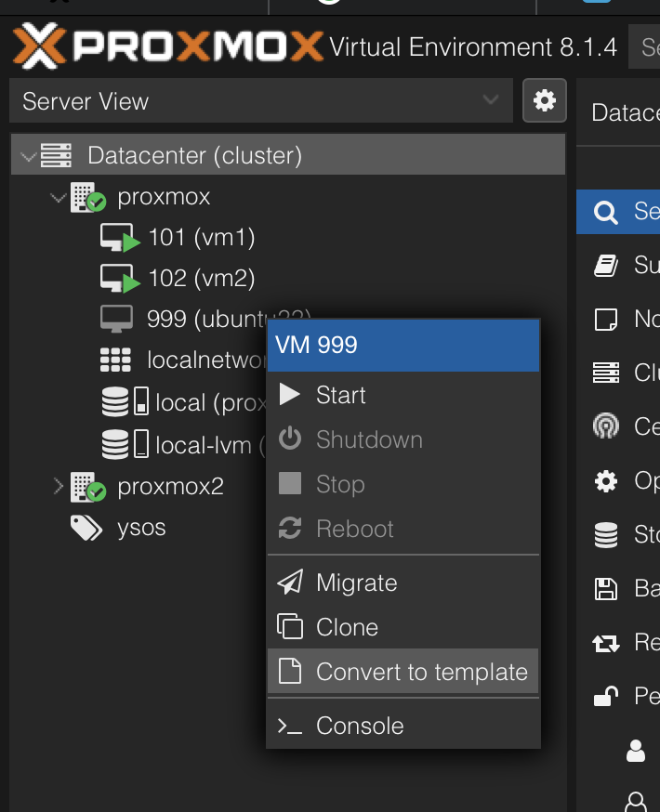The image size is (660, 812).
Task: Select VM 999 (ubuntu22) in the tree
Action: [207, 319]
